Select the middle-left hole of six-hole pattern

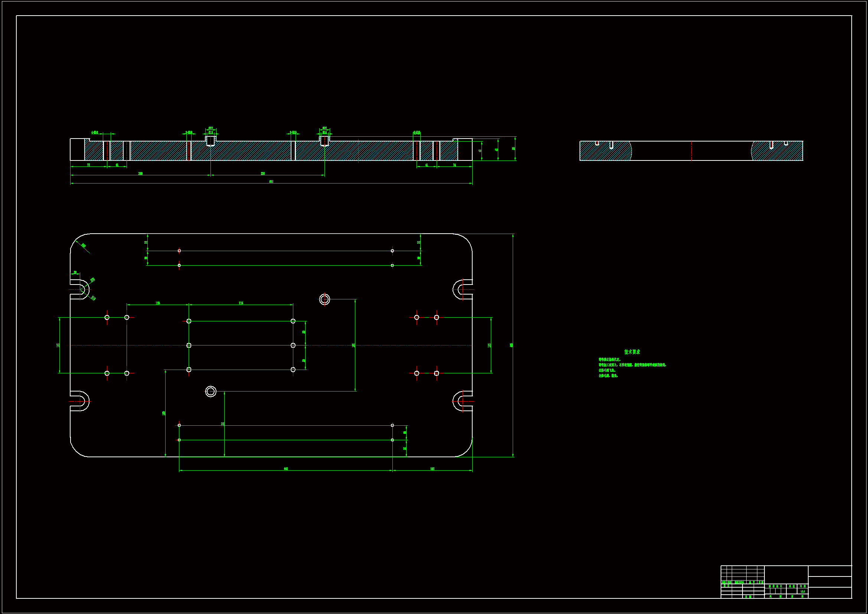[x=189, y=345]
